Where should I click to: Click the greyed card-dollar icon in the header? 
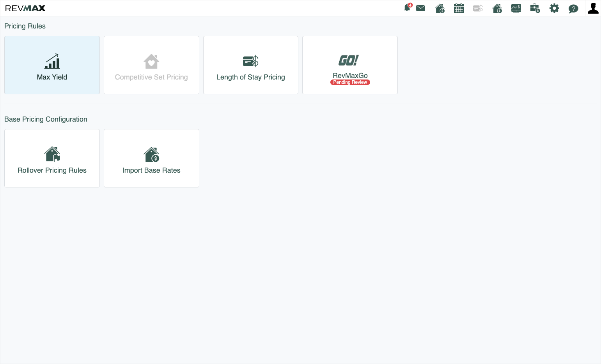click(x=478, y=8)
